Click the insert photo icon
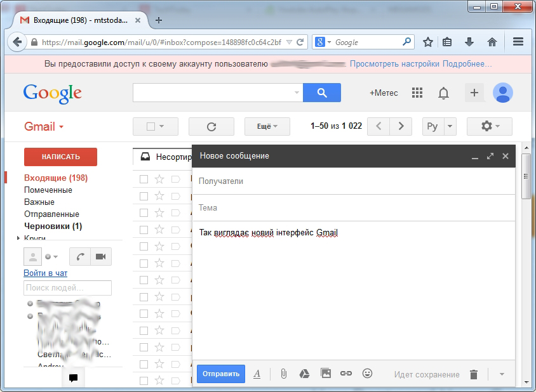This screenshot has width=536, height=392. coord(325,374)
